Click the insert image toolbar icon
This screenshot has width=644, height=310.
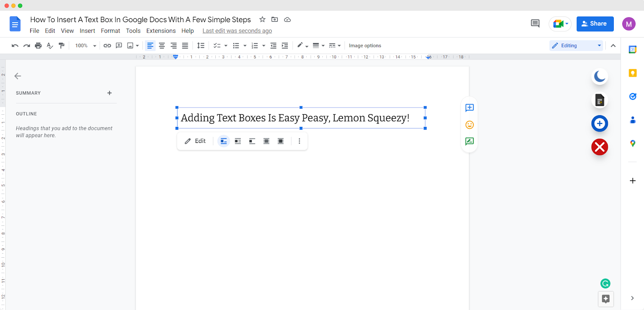click(x=130, y=45)
